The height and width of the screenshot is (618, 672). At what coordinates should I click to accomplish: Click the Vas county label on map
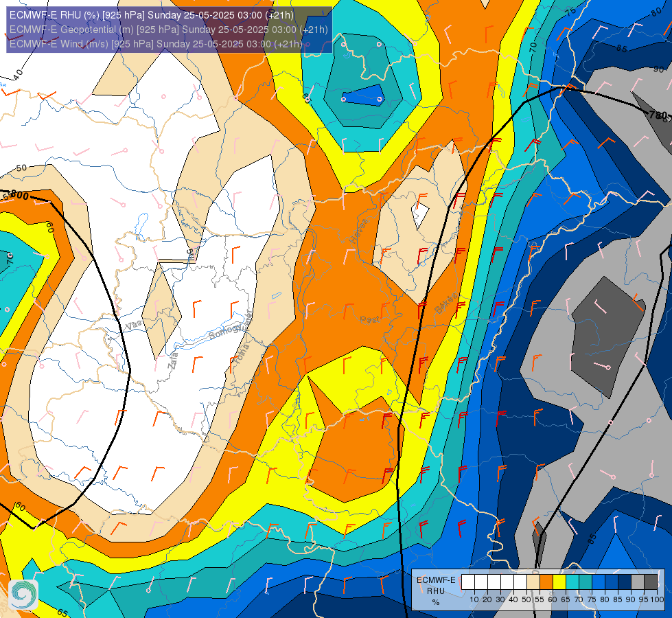[x=134, y=325]
